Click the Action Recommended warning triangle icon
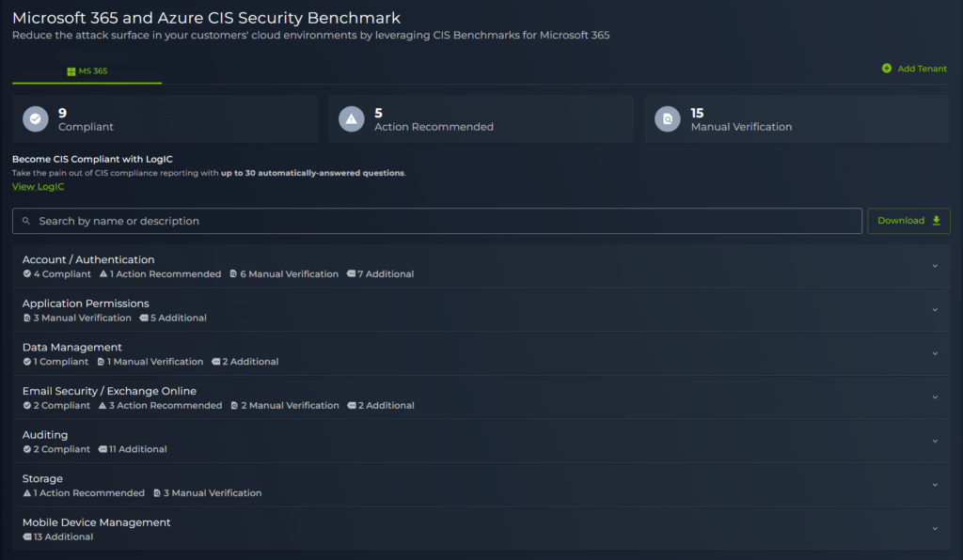963x560 pixels. pyautogui.click(x=351, y=119)
